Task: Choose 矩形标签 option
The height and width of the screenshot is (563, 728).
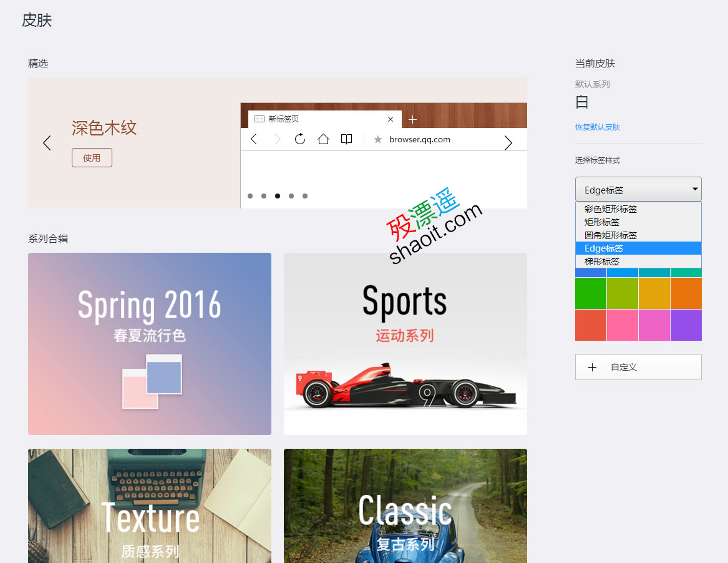Action: pyautogui.click(x=638, y=222)
